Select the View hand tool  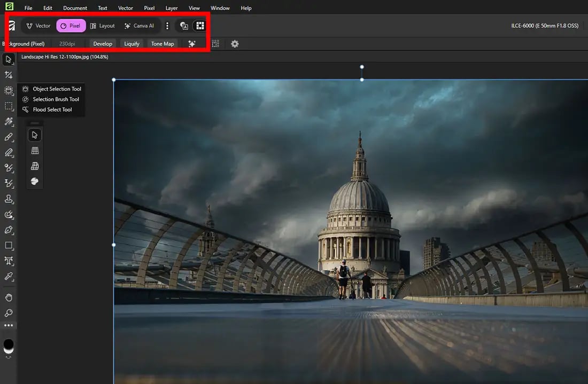[9, 297]
